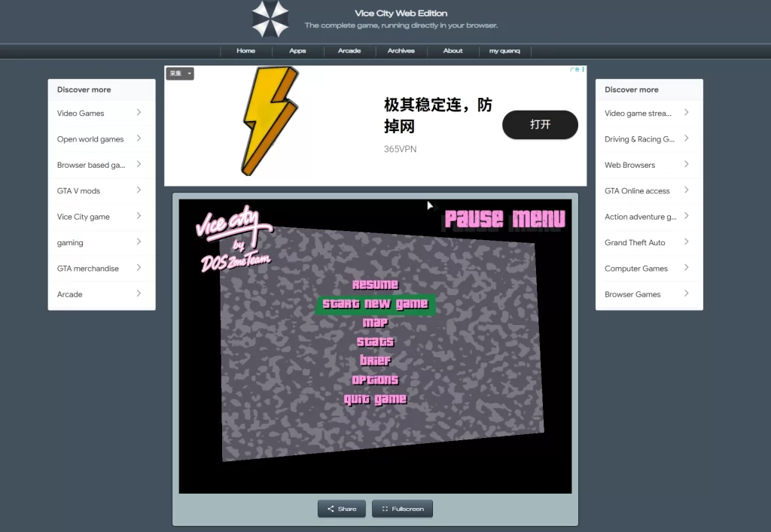Click the black 打开 button in the ad
771x532 pixels.
point(540,124)
